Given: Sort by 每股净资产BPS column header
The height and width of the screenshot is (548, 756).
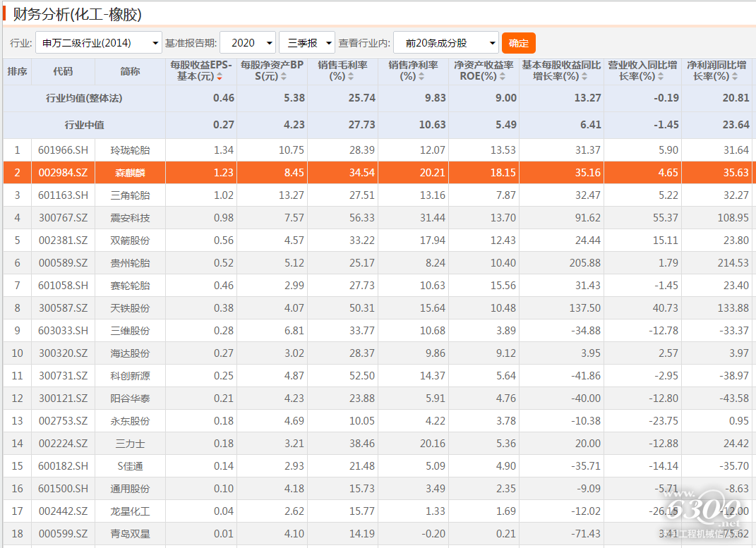Looking at the screenshot, I should point(272,71).
